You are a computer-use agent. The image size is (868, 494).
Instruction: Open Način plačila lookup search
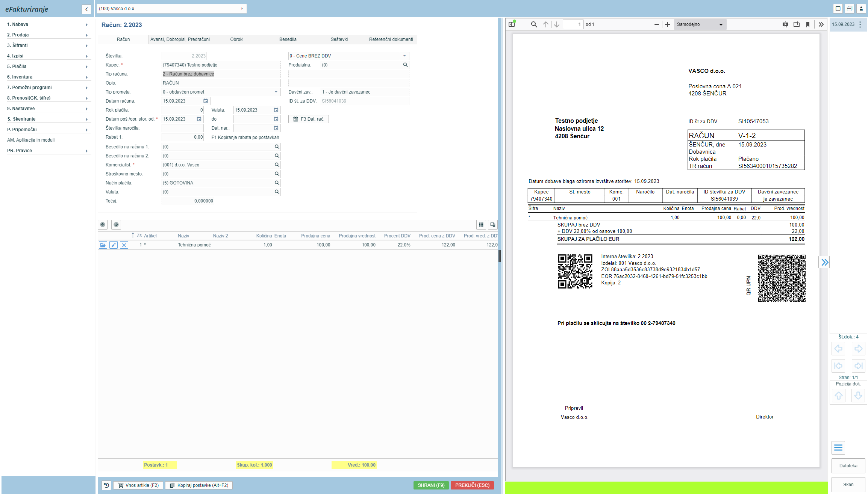277,183
